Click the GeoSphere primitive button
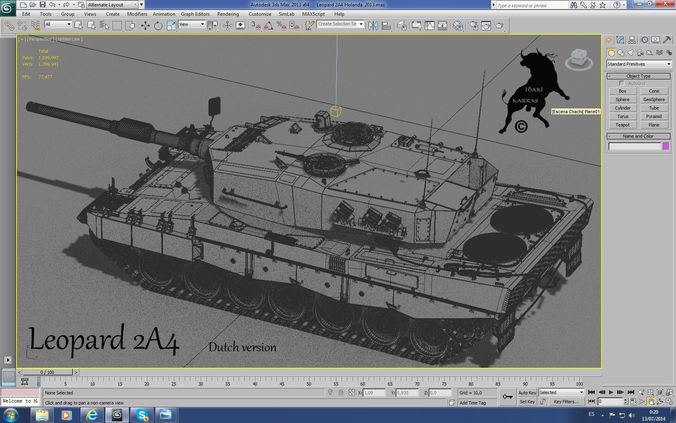The image size is (676, 423). click(654, 100)
